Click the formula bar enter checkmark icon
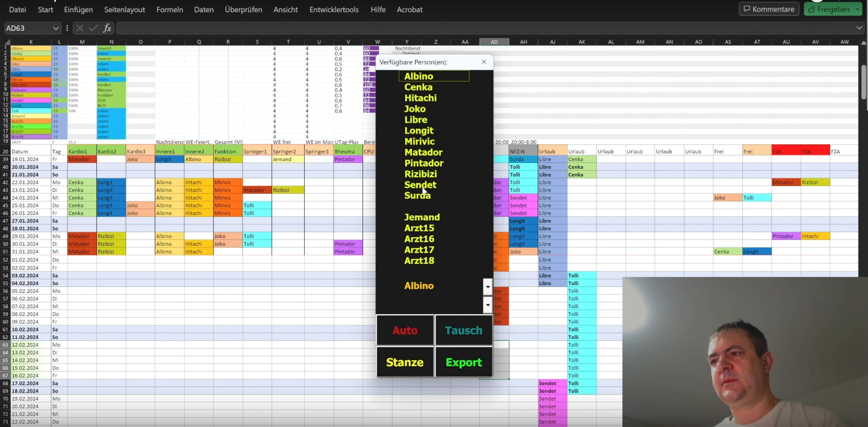 [93, 28]
